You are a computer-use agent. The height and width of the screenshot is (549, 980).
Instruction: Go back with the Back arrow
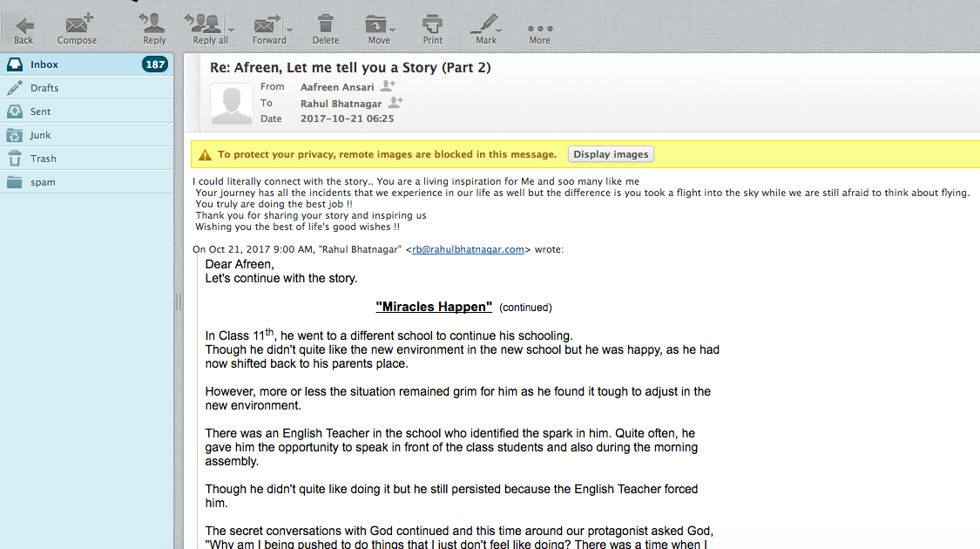pos(24,30)
